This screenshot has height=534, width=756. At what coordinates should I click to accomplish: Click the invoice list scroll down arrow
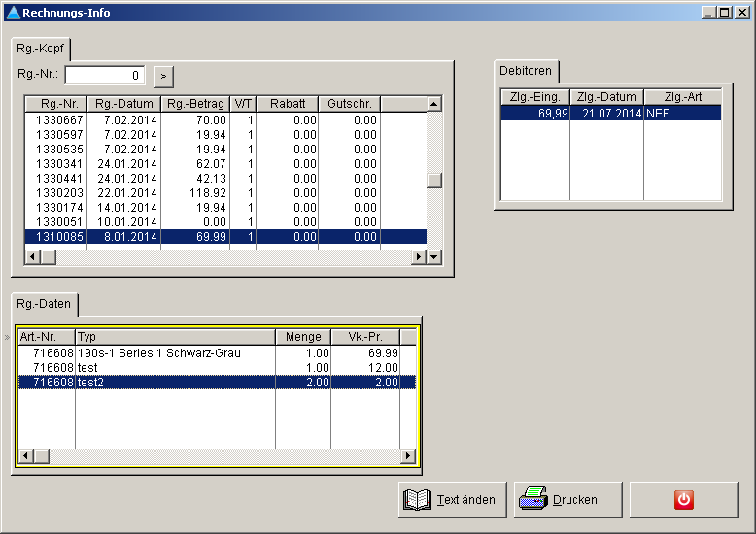(x=434, y=257)
